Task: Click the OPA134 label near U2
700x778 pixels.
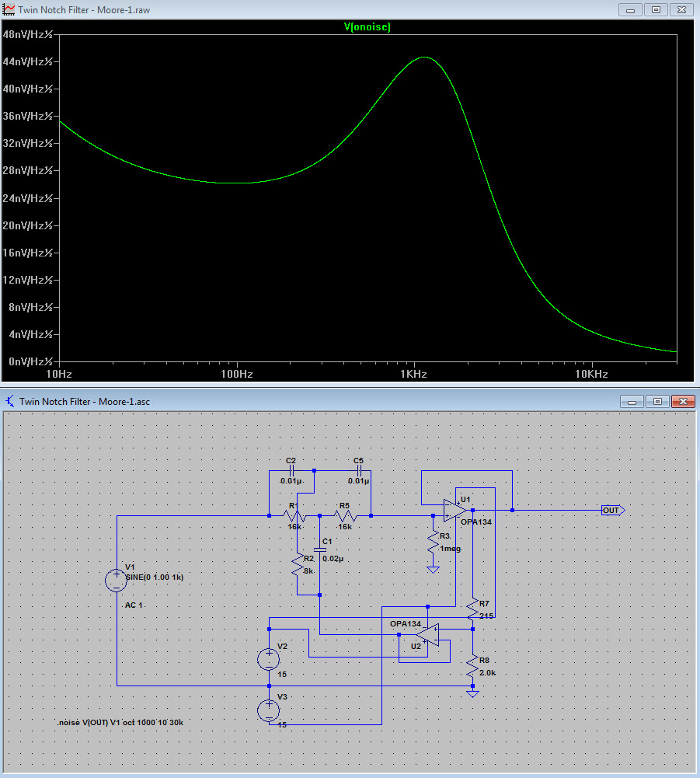Action: 406,623
